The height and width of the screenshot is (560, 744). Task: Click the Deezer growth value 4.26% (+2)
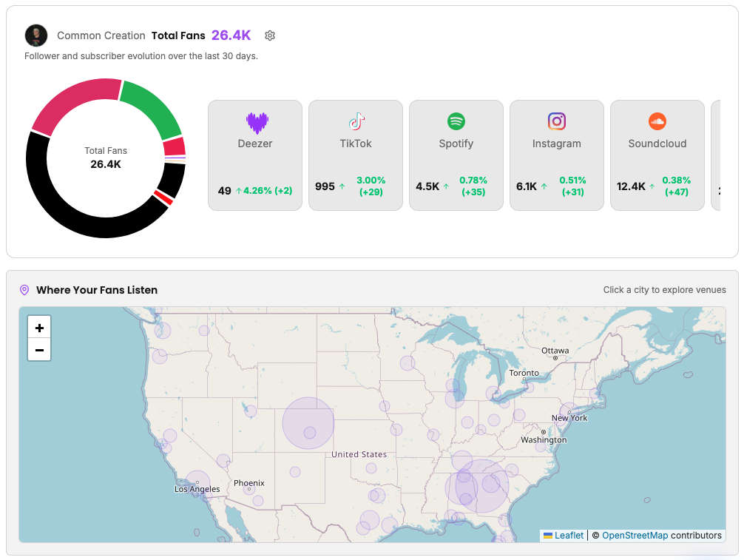pos(268,191)
